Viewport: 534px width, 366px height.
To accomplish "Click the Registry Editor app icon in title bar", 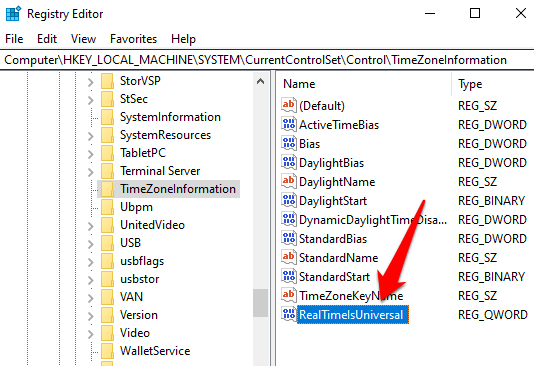I will (x=14, y=14).
